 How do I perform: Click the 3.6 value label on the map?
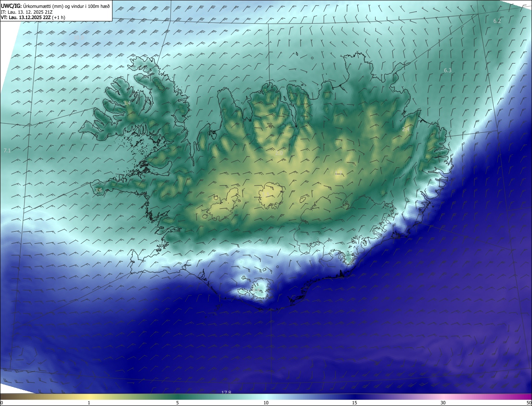(x=99, y=190)
